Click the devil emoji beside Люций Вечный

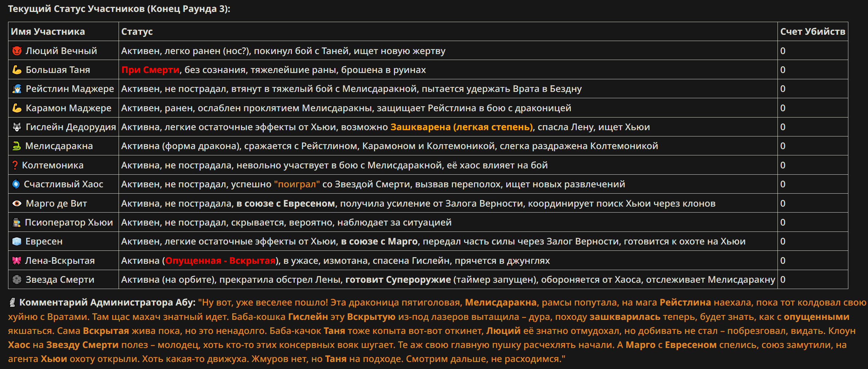click(x=17, y=51)
